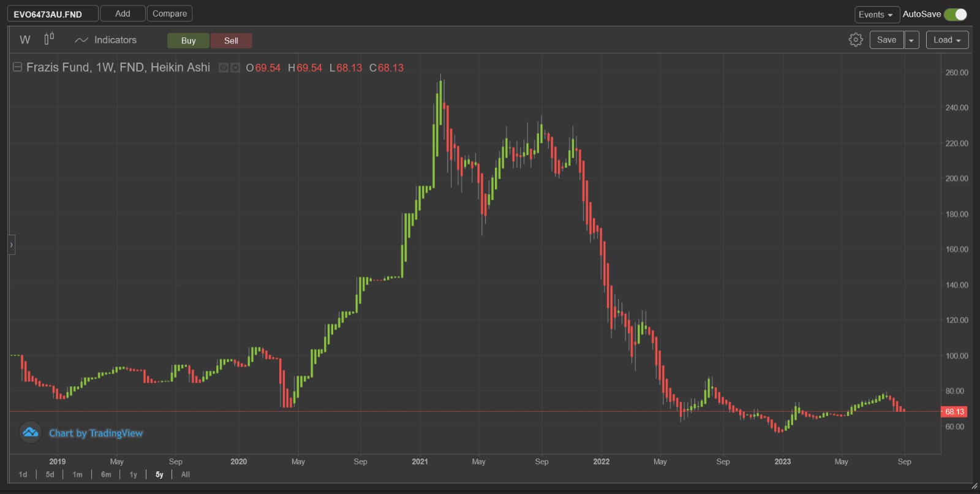Image resolution: width=980 pixels, height=494 pixels.
Task: Click the EVO6473AU.FND symbol input field
Action: 53,14
